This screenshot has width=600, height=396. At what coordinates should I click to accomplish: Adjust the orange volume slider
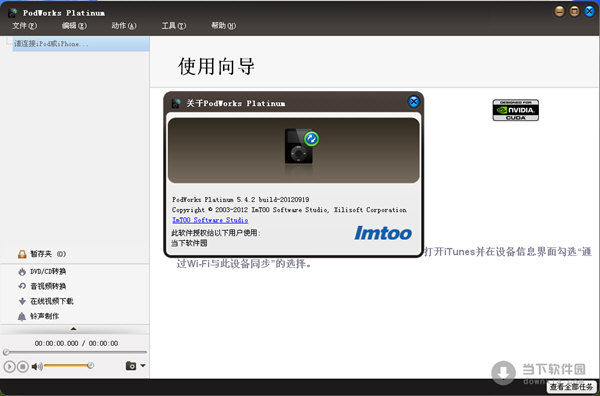[69, 366]
